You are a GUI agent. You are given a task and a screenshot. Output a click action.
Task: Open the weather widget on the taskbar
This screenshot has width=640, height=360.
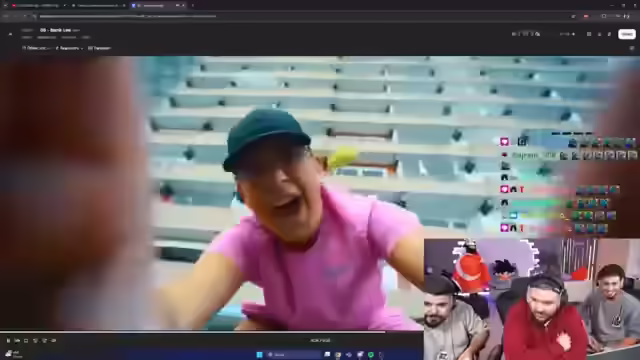click(x=13, y=355)
